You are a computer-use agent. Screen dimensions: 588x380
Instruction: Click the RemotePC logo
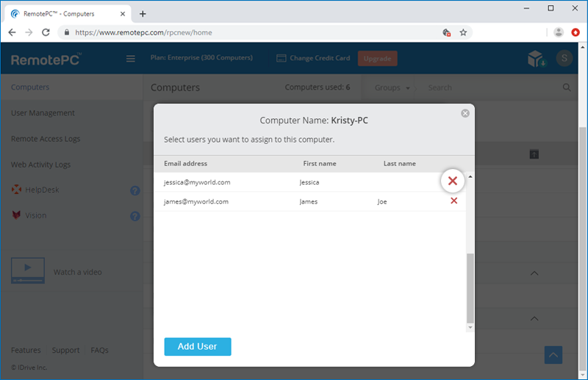click(x=46, y=60)
